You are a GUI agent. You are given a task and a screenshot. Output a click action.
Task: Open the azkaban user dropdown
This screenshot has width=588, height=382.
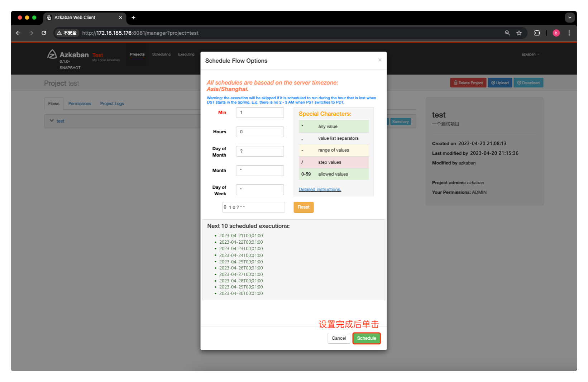point(530,54)
